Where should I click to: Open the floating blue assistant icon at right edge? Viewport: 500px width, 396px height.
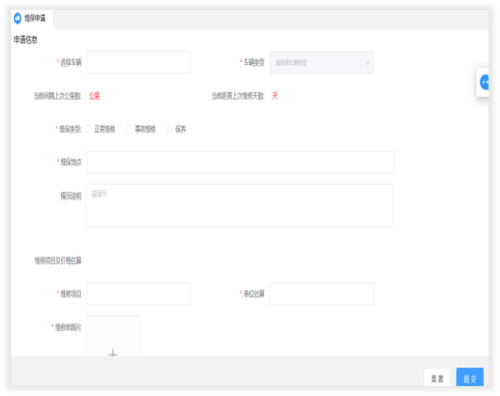coord(484,82)
